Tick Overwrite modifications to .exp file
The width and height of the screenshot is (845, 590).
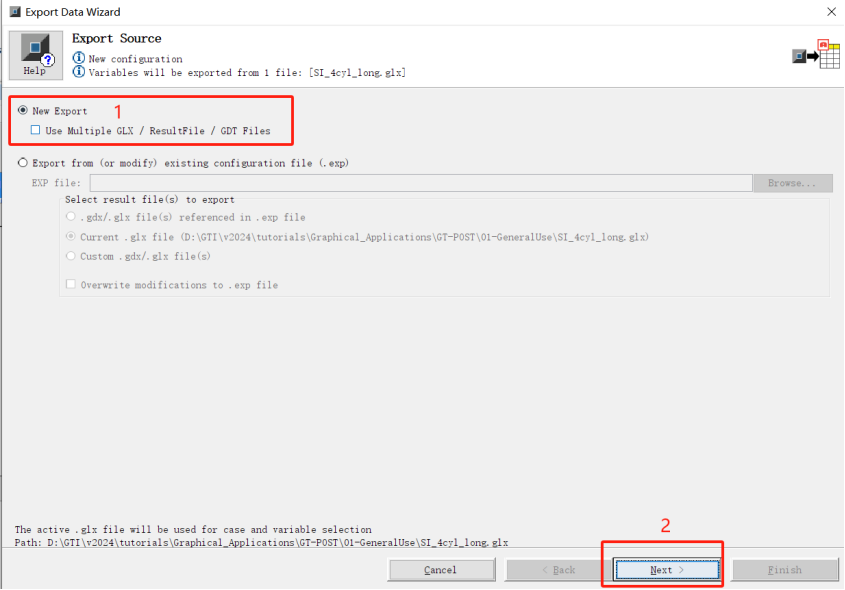pyautogui.click(x=71, y=284)
